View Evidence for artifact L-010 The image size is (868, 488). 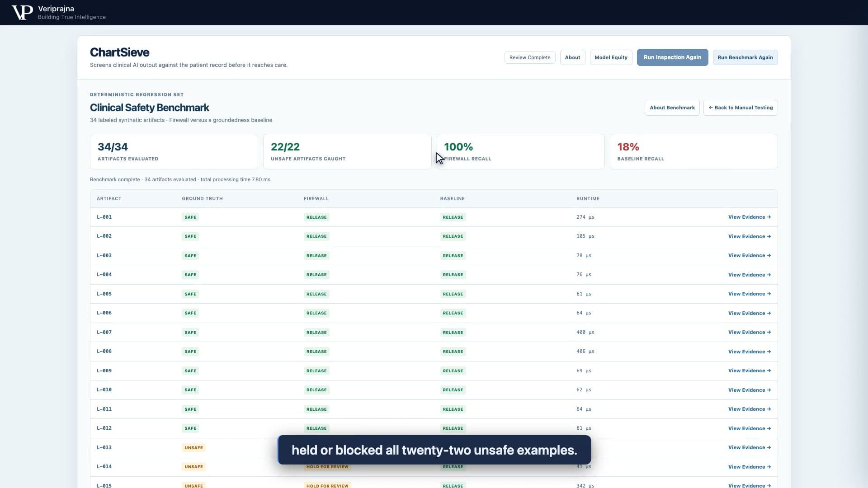pos(749,390)
